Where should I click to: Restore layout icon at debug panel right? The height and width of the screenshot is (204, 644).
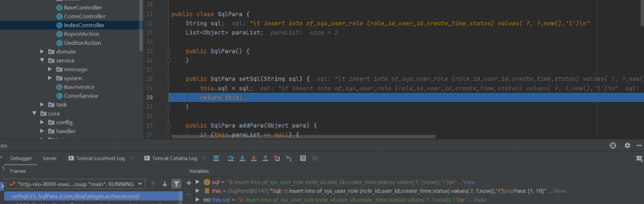(639, 158)
